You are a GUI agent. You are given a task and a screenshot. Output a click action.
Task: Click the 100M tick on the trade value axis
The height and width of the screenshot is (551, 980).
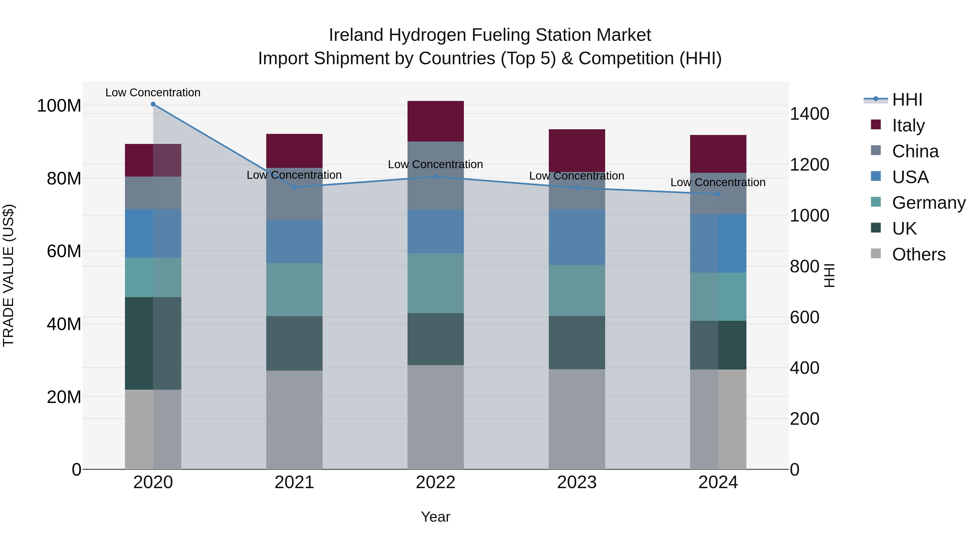pyautogui.click(x=59, y=106)
